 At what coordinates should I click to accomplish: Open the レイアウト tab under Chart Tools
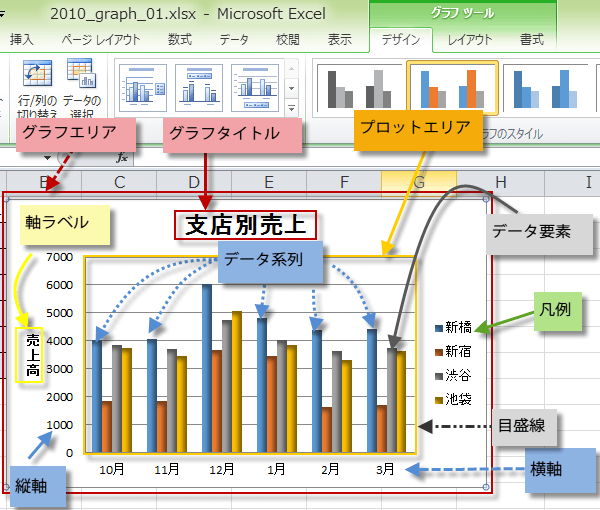(x=470, y=40)
